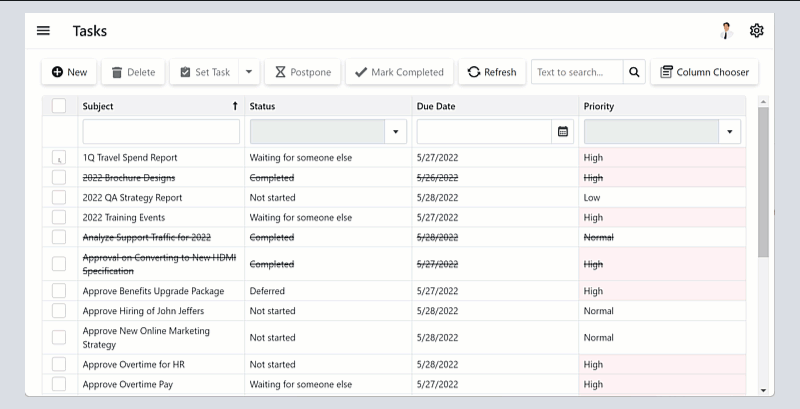Click the scrollbar down arrow

(763, 391)
